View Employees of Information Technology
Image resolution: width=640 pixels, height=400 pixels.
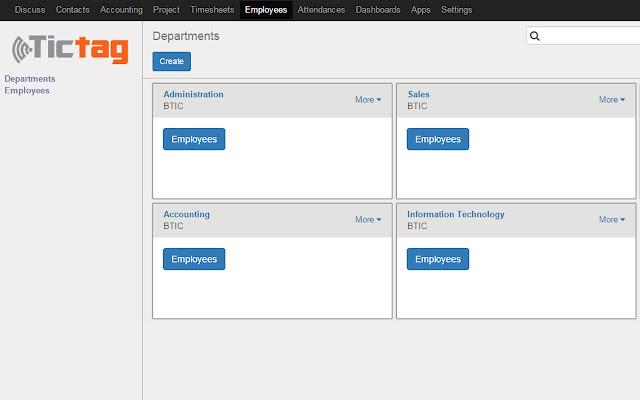point(438,259)
